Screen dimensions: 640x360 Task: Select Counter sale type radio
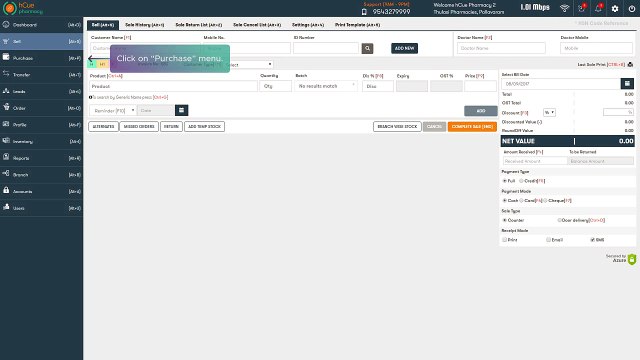(504, 220)
